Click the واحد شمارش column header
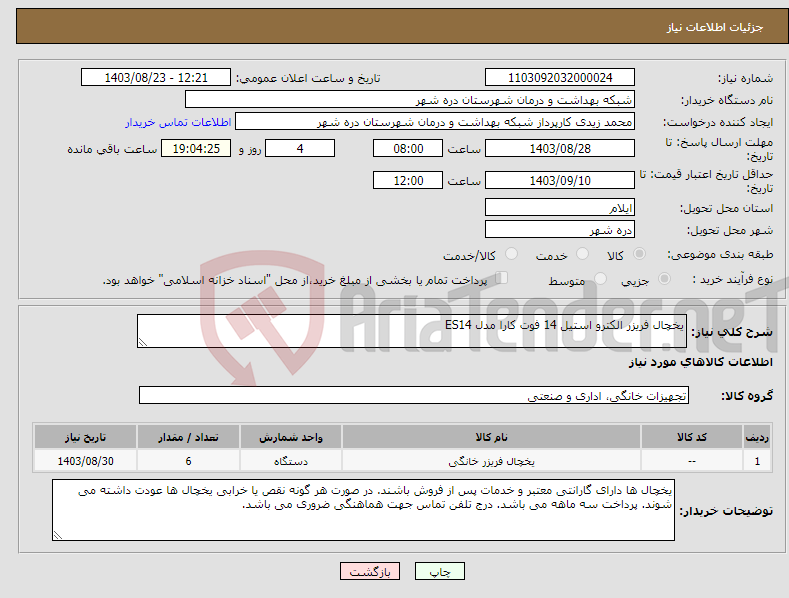 pos(291,437)
